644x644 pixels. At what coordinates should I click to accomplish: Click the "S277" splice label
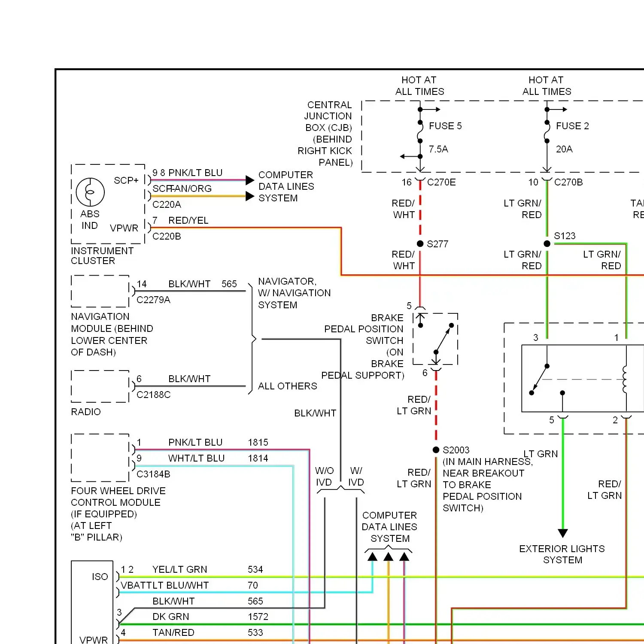point(437,244)
